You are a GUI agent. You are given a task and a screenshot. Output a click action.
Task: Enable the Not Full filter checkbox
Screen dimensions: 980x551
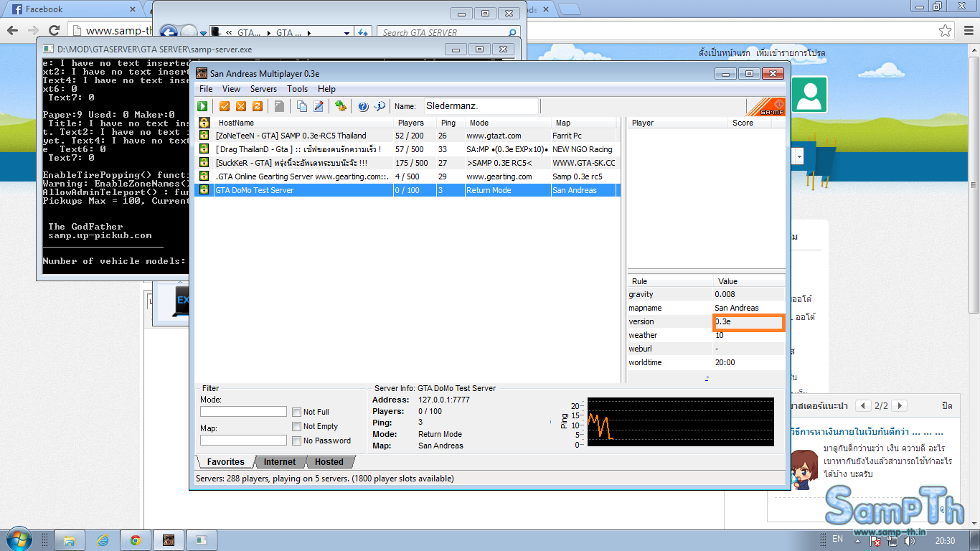(296, 412)
